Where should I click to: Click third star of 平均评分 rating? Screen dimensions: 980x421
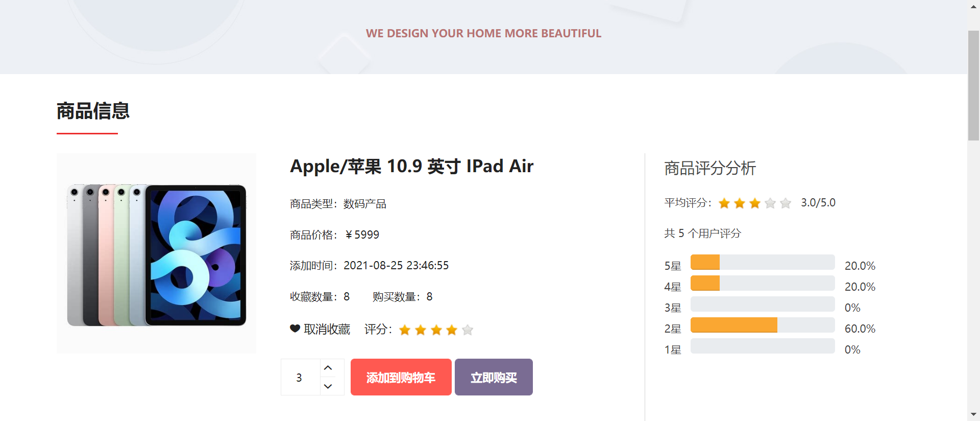point(755,203)
